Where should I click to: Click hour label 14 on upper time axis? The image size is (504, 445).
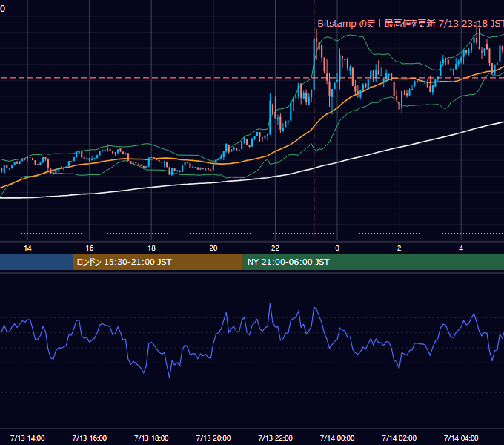click(27, 248)
